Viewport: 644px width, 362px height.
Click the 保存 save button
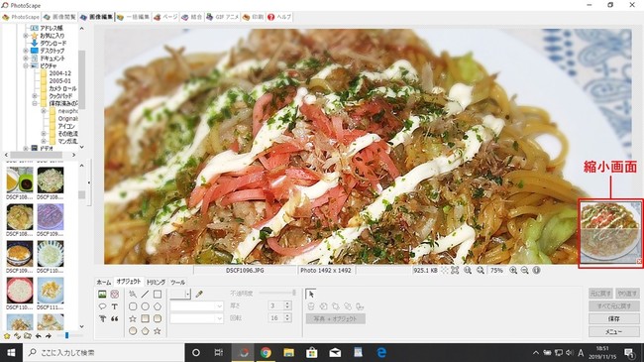coord(613,318)
